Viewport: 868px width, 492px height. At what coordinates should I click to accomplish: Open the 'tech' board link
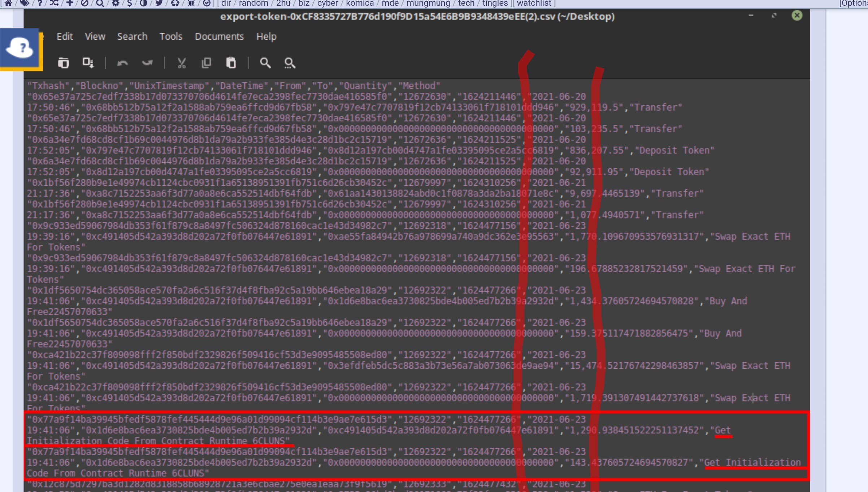click(x=466, y=3)
